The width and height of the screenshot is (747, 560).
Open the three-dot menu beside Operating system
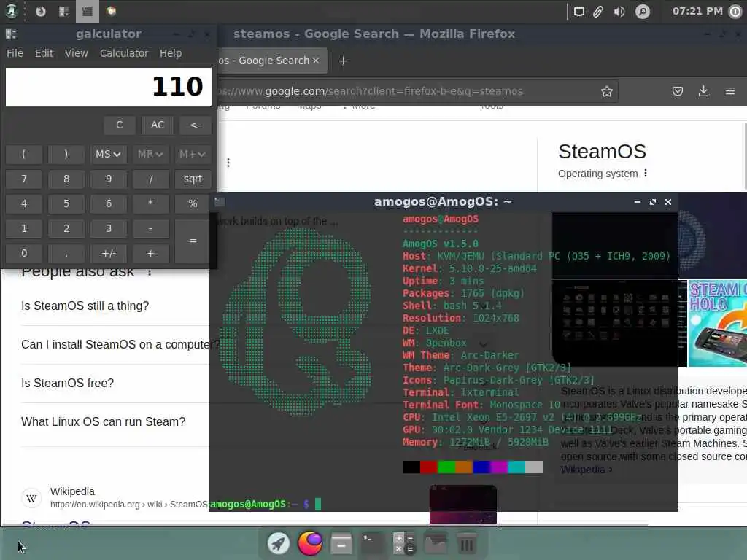(646, 174)
